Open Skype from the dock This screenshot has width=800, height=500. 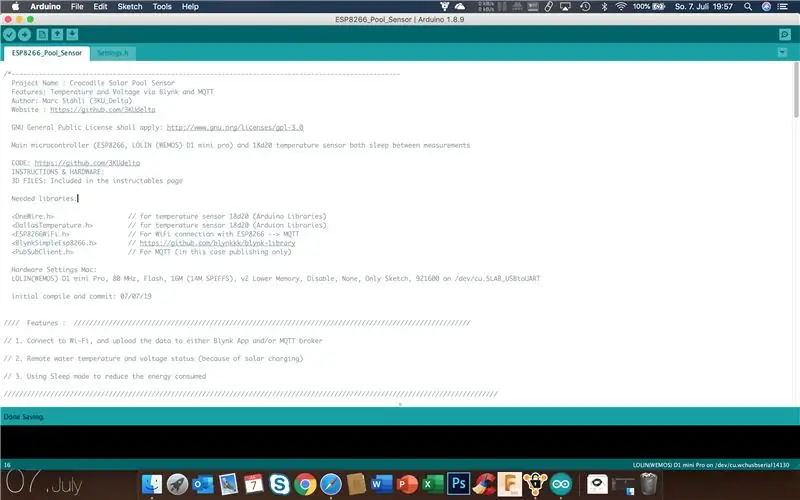279,484
